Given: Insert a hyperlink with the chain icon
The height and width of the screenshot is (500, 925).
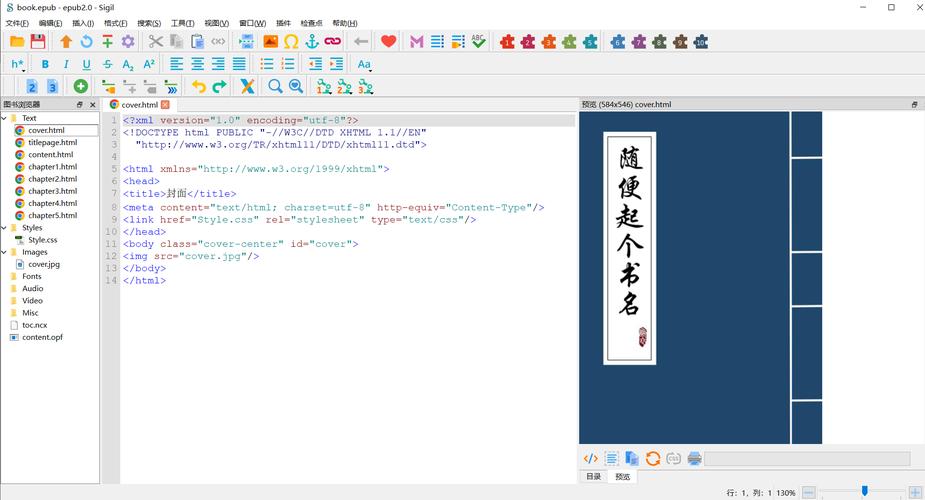Looking at the screenshot, I should tap(333, 41).
